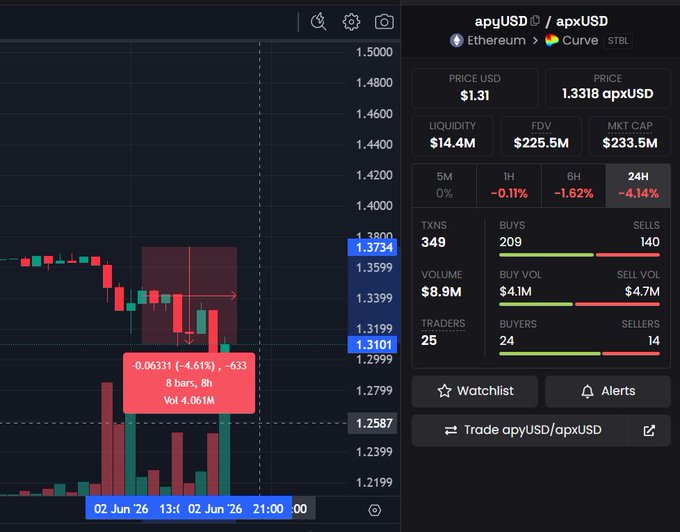The image size is (680, 532).
Task: Click the VOLUME value $8.9M
Action: [441, 291]
